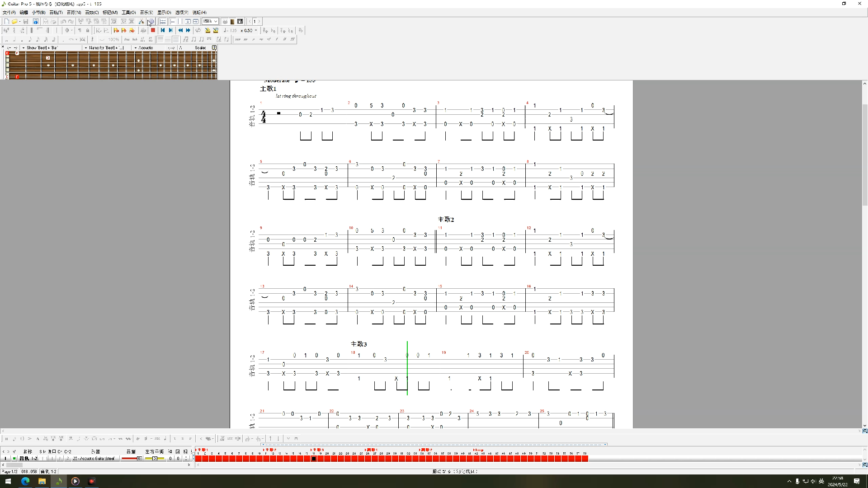
Task: Open a file with the folder icon
Action: point(14,21)
